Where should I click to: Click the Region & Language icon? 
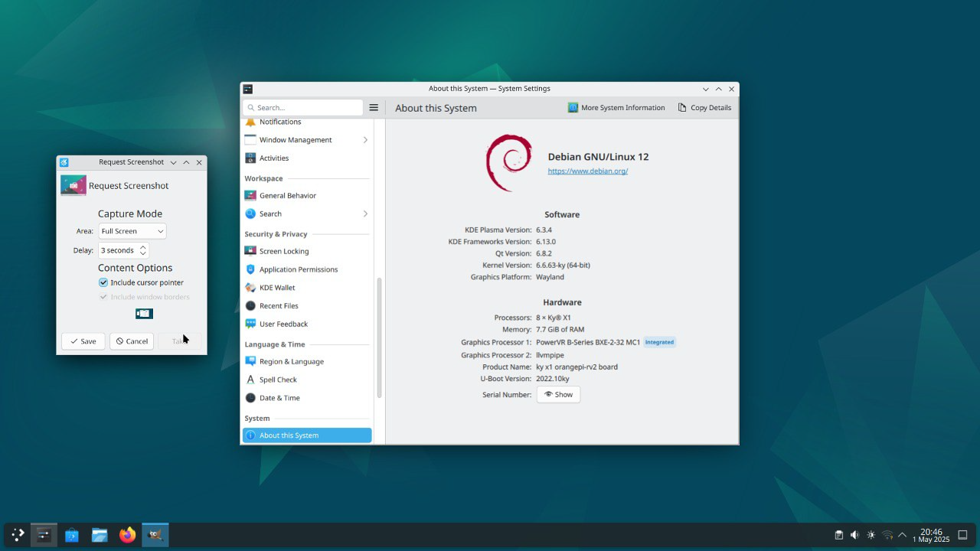[250, 361]
